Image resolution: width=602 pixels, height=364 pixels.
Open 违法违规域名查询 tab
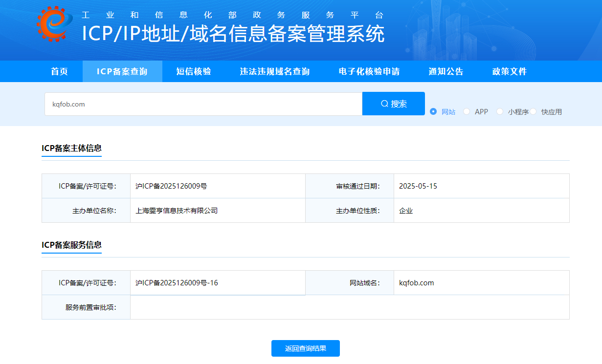pyautogui.click(x=275, y=71)
